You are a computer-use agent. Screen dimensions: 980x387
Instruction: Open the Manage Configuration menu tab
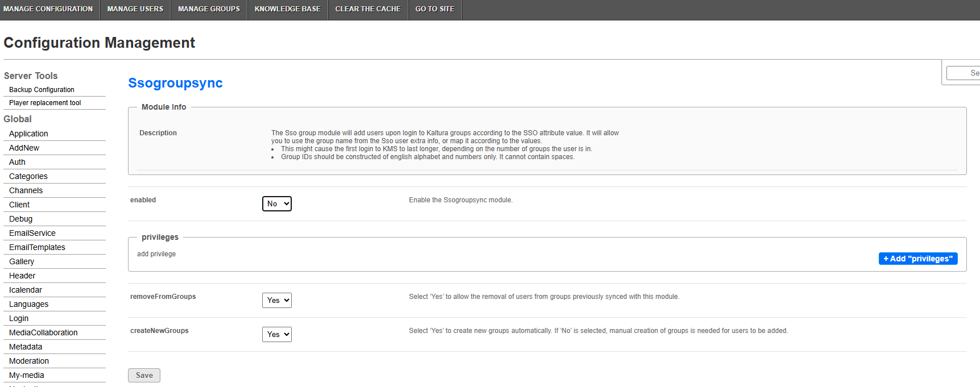click(x=48, y=10)
